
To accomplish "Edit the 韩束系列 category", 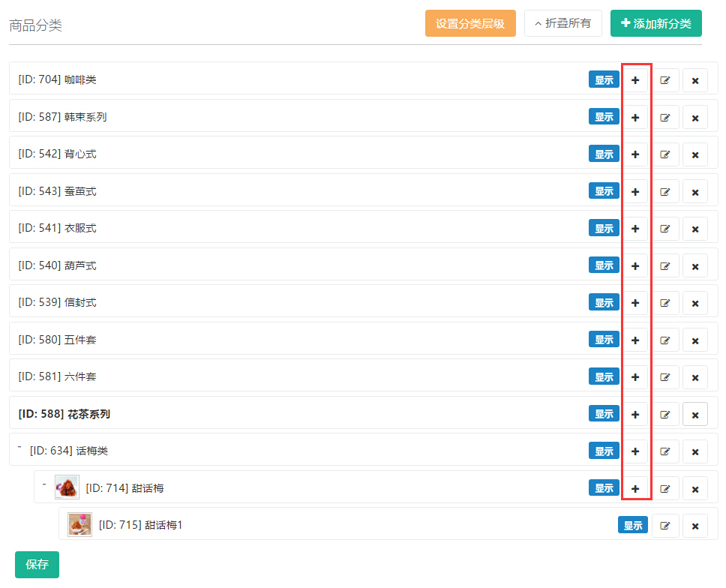I will point(665,118).
